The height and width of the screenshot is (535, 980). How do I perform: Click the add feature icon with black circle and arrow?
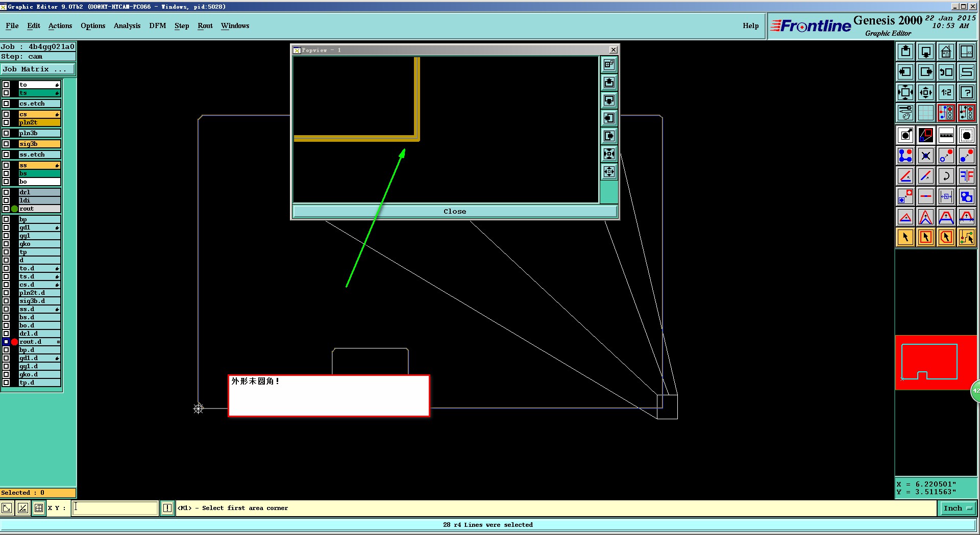tap(905, 135)
